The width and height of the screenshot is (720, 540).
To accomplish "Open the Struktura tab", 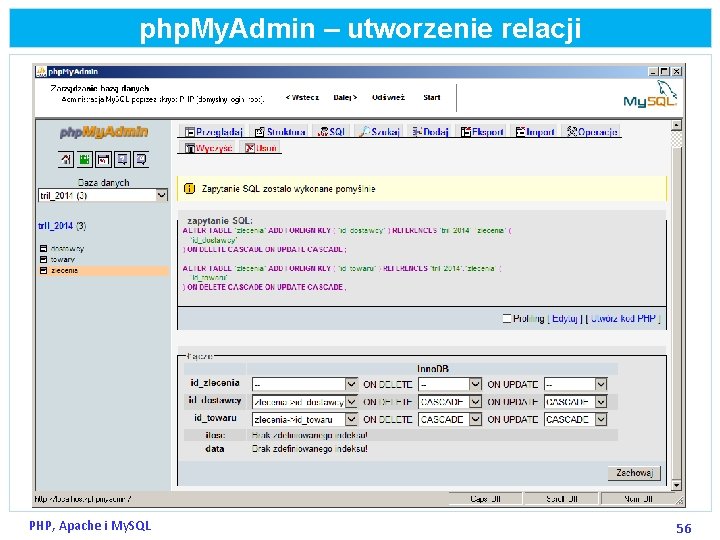I will coord(281,132).
